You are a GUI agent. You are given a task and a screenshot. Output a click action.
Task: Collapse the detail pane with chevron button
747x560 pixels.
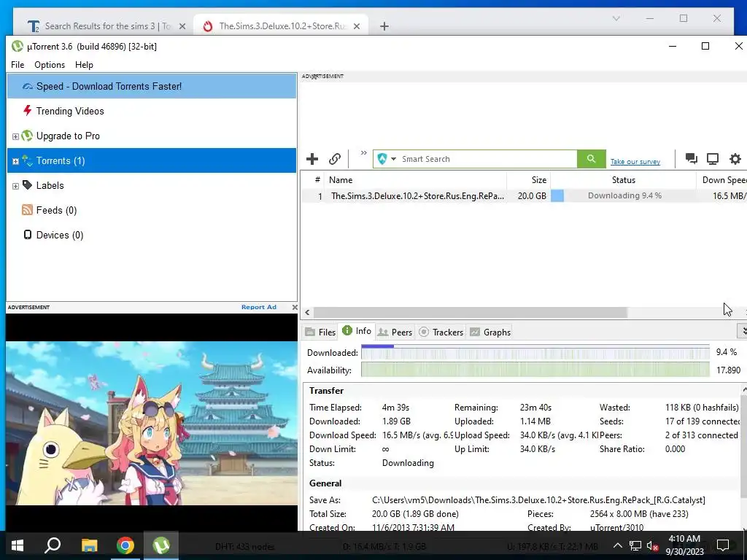point(743,330)
